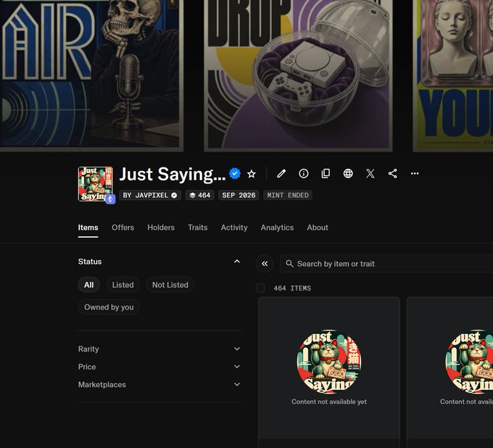The height and width of the screenshot is (448, 493).
Task: Expand the Rarity filter
Action: click(x=160, y=349)
